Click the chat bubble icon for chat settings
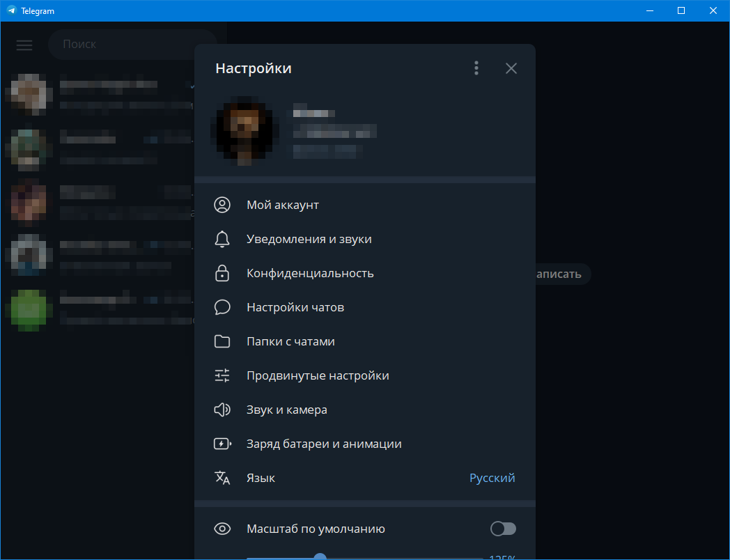The height and width of the screenshot is (560, 730). point(222,307)
